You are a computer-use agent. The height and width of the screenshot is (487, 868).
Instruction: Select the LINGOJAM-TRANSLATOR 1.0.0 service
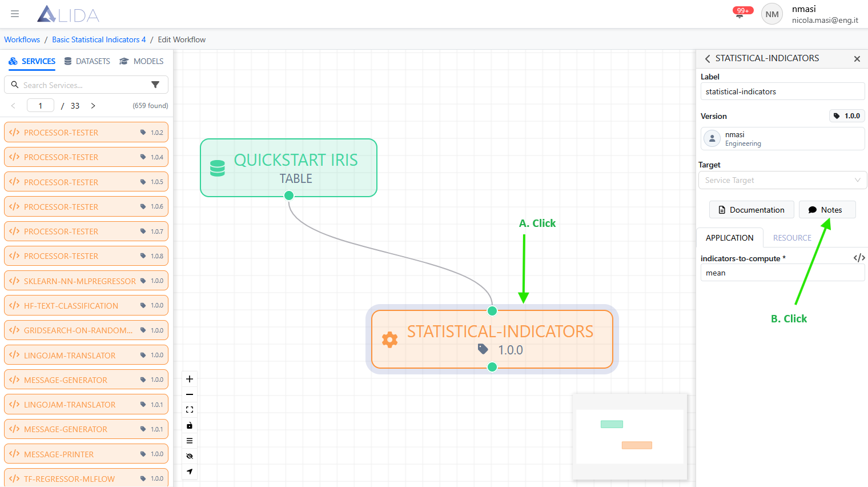pos(86,355)
